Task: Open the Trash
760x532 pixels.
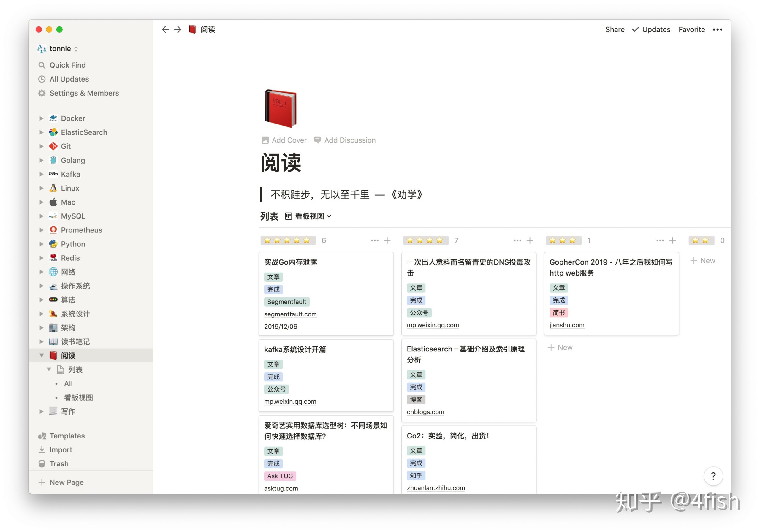Action: pos(59,463)
